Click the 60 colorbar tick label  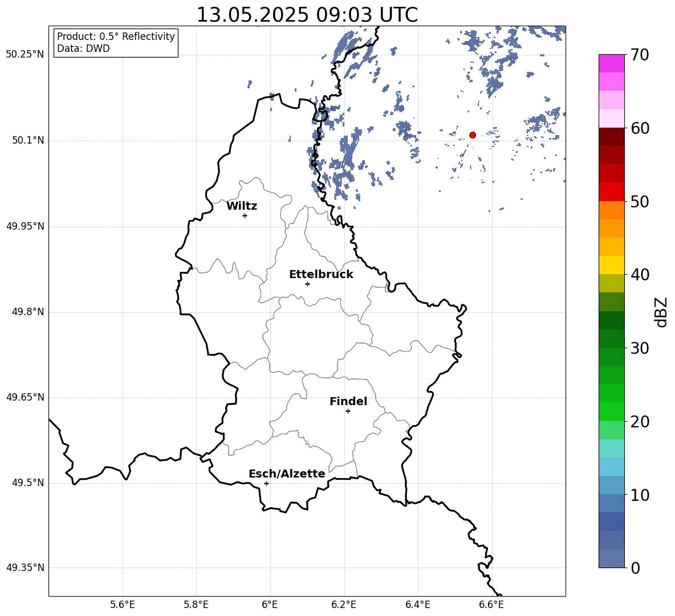point(639,128)
